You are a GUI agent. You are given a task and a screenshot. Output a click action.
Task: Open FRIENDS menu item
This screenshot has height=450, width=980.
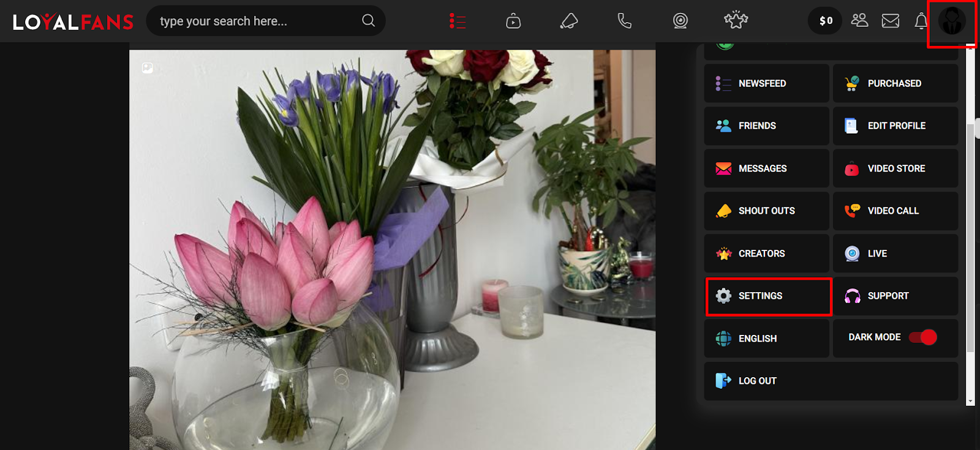pos(766,126)
